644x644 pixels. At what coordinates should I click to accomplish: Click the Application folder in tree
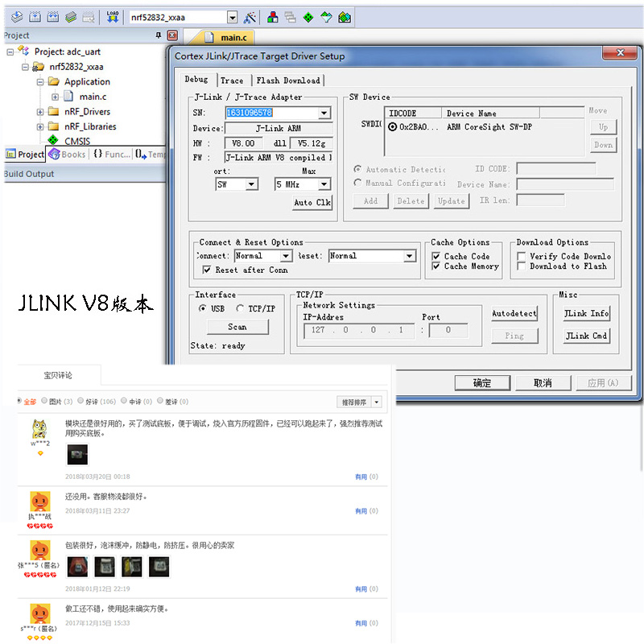pyautogui.click(x=87, y=82)
